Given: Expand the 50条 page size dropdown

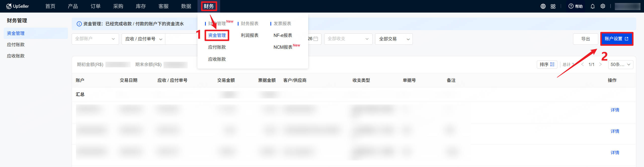Looking at the screenshot, I should (621, 65).
